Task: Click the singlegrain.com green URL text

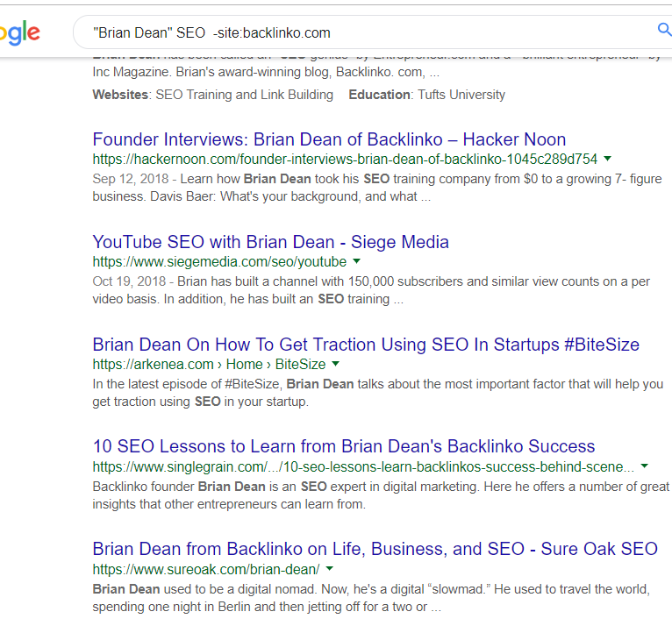Action: pyautogui.click(x=362, y=467)
